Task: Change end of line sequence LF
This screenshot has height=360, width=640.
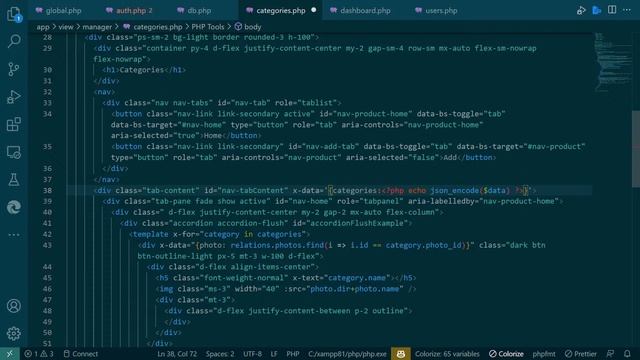Action: pyautogui.click(x=274, y=354)
